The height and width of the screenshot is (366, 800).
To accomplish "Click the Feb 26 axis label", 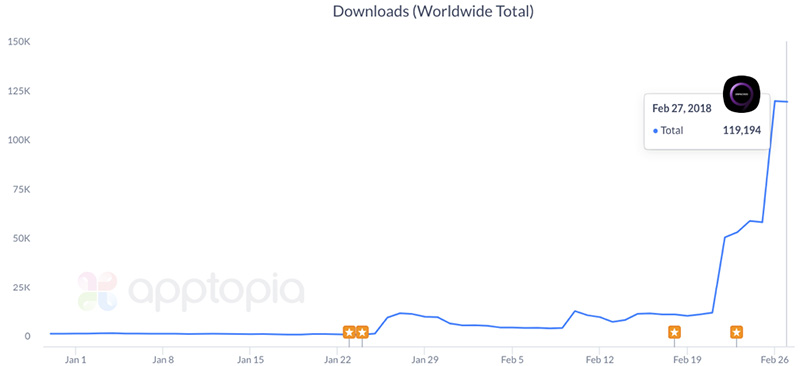I will [774, 359].
